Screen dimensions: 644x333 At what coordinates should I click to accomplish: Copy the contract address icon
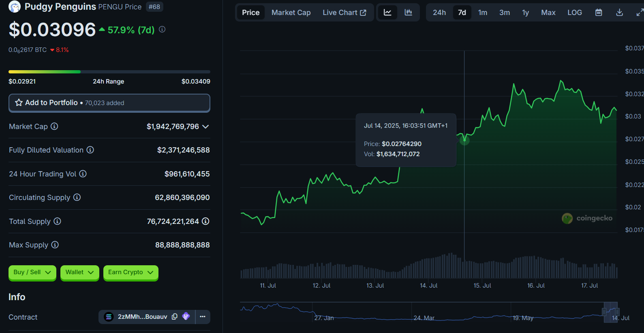pyautogui.click(x=175, y=316)
